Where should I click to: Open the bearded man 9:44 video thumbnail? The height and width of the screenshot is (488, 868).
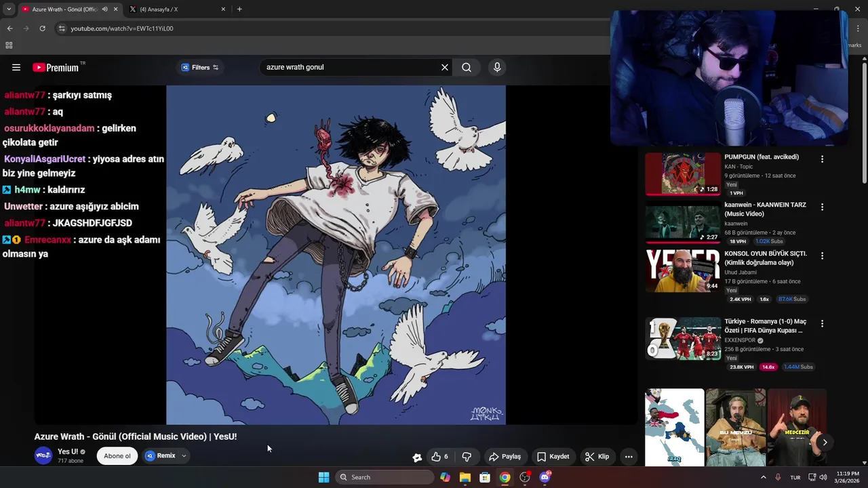683,270
